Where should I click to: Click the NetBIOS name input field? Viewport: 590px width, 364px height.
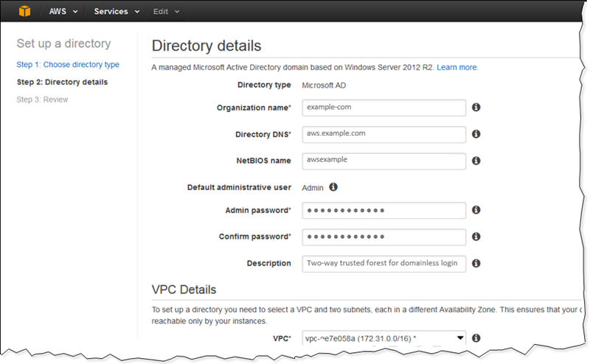(383, 161)
